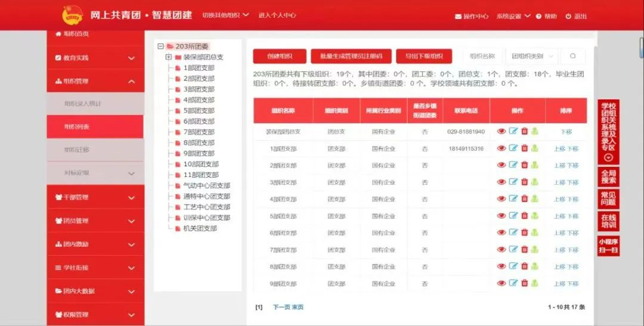This screenshot has width=644, height=326.
Task: Click eye icon in 2部团支部 table row
Action: [501, 165]
